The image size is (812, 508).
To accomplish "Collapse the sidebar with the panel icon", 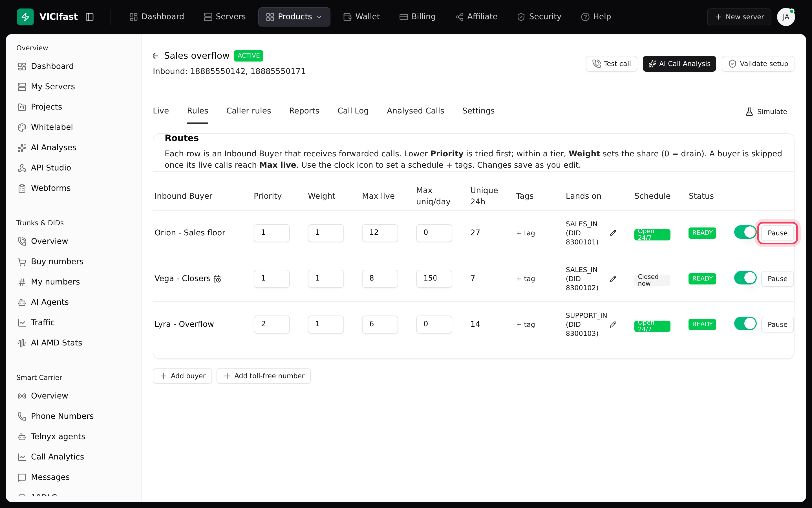I will coord(90,17).
